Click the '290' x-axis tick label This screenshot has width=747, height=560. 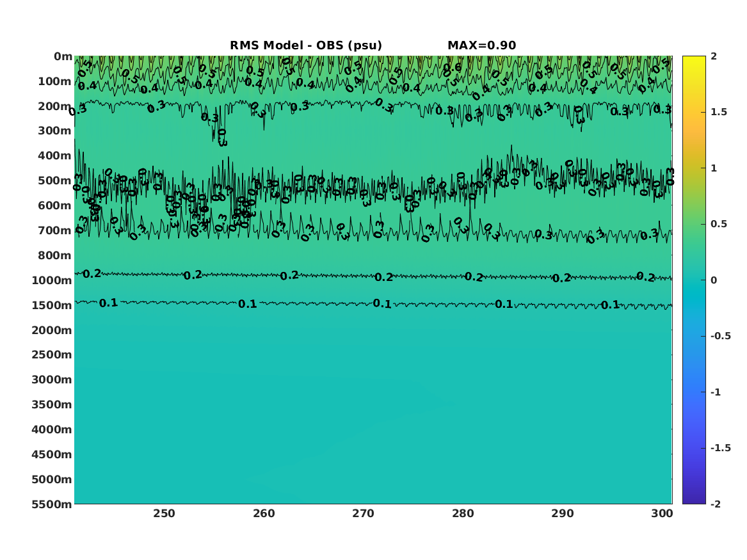point(563,513)
